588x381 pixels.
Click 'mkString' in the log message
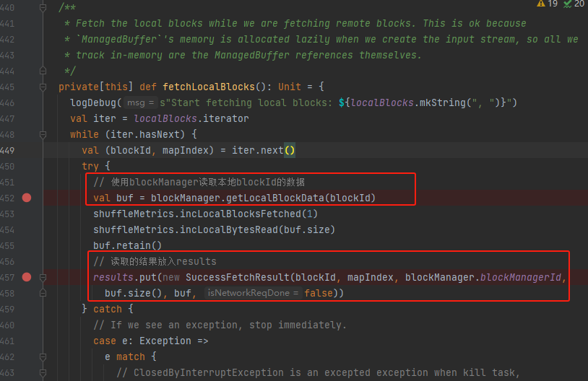(x=443, y=102)
